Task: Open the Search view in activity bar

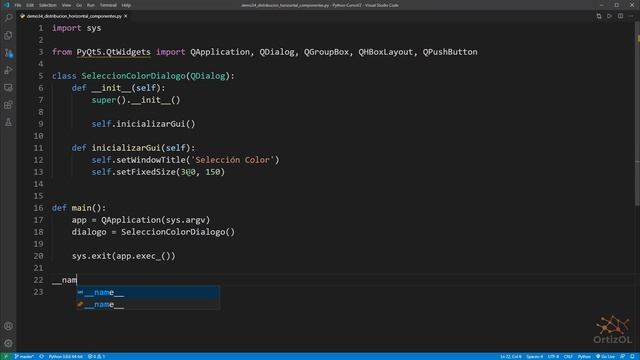Action: [8, 18]
